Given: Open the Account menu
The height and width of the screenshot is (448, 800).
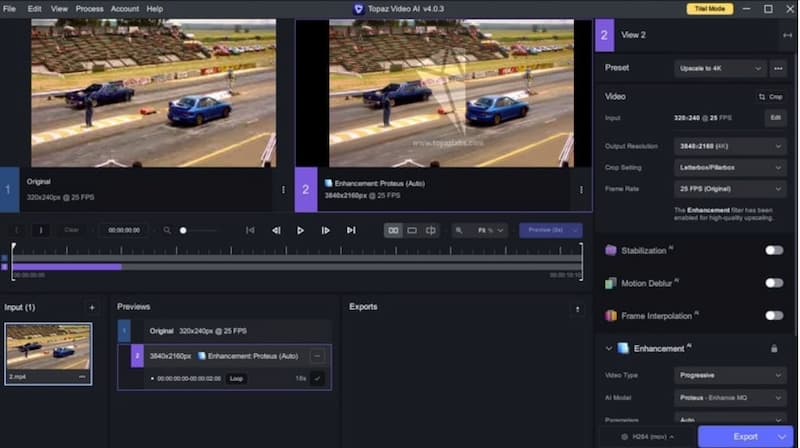Looking at the screenshot, I should (x=125, y=8).
